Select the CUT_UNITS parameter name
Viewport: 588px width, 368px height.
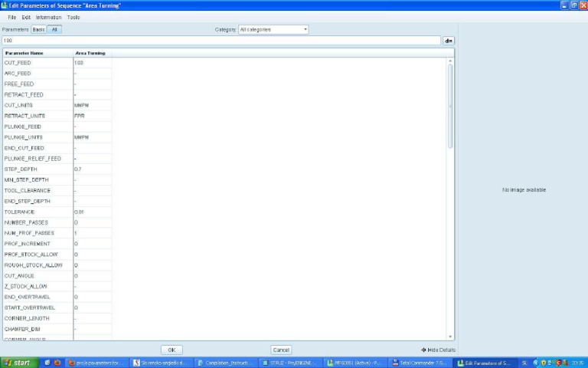tap(18, 105)
